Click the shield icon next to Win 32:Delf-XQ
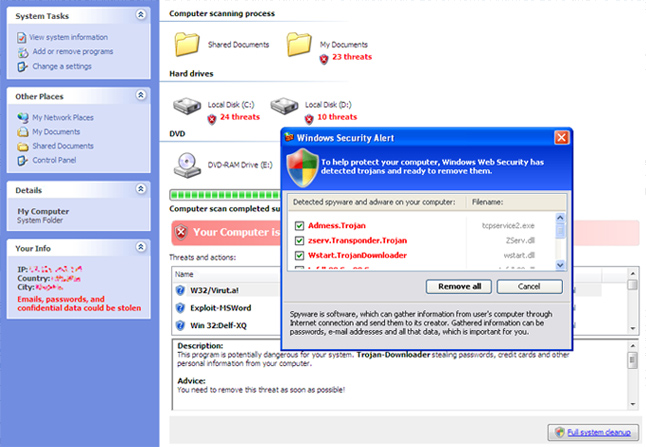Image resolution: width=646 pixels, height=447 pixels. point(180,326)
